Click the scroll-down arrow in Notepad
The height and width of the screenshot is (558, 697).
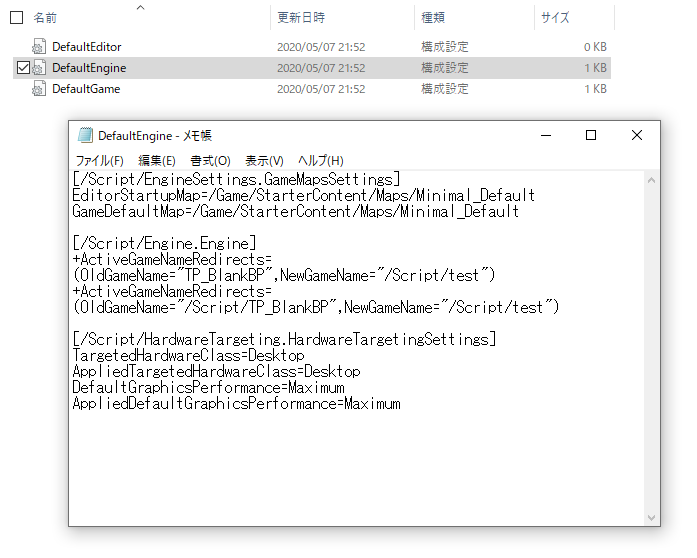pyautogui.click(x=652, y=518)
